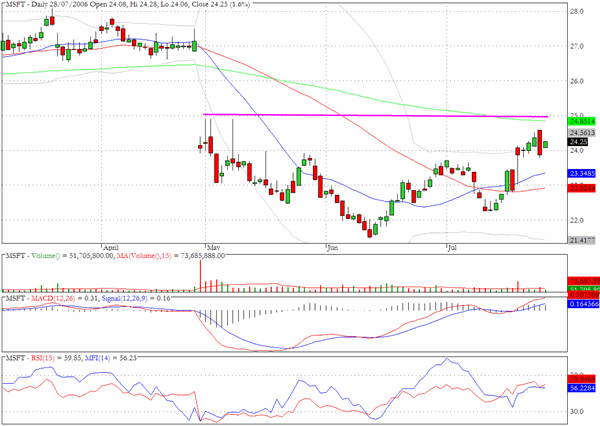Click the MSFT Daily chart title text
The height and width of the screenshot is (426, 600).
pos(128,5)
